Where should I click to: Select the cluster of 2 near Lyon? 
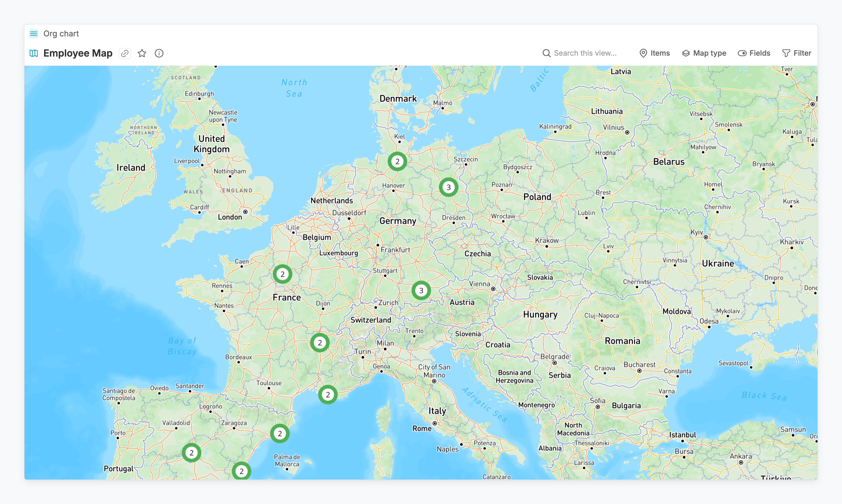click(320, 343)
